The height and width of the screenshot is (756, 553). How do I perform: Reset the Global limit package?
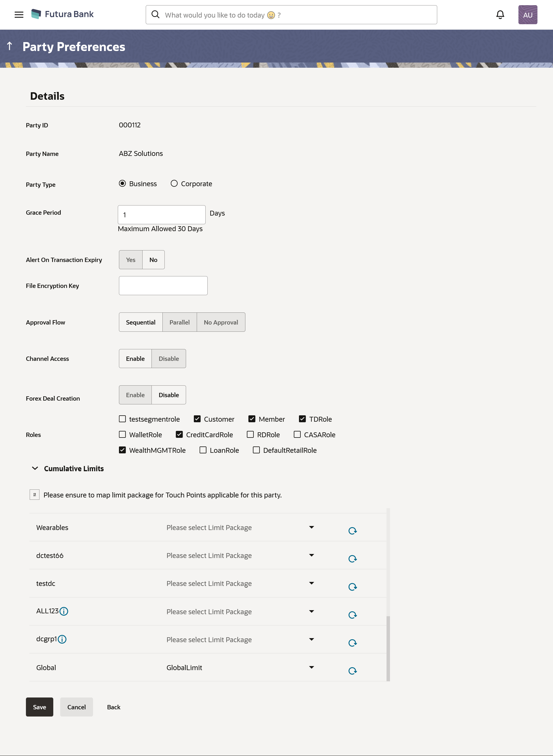click(352, 671)
